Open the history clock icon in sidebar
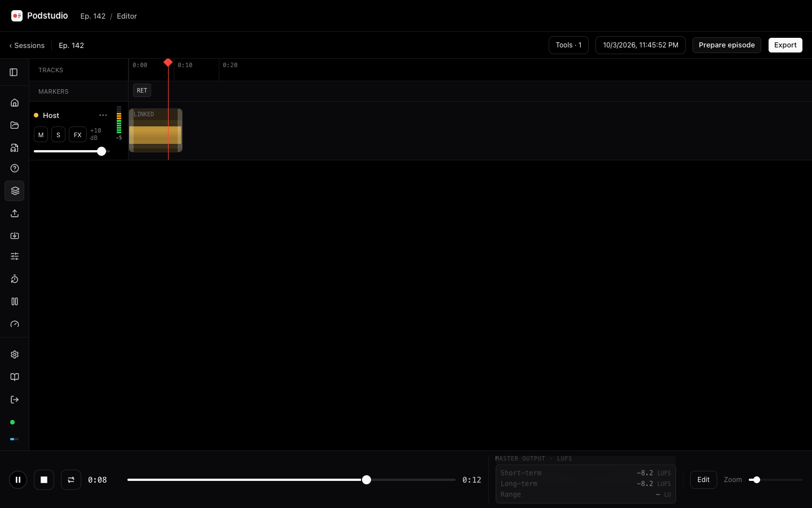This screenshot has width=812, height=508. (15, 279)
